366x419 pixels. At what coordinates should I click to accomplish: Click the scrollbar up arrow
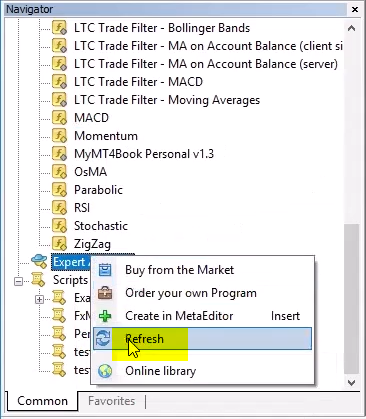(x=351, y=28)
